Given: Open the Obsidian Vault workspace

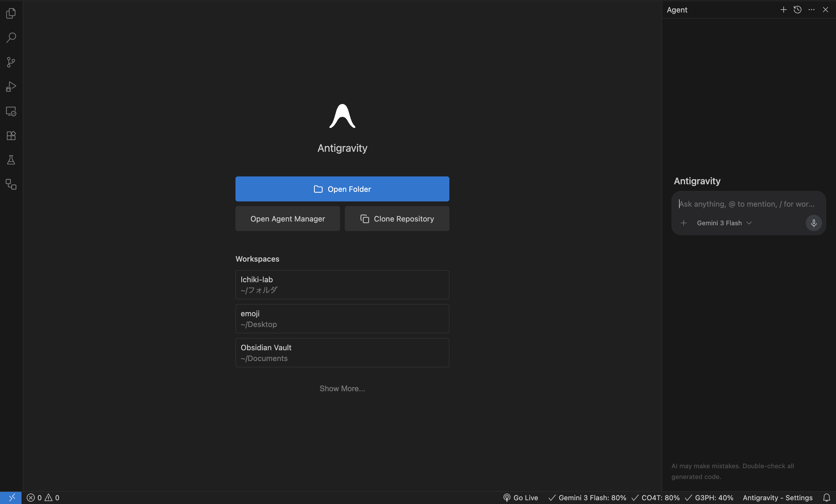Looking at the screenshot, I should [x=342, y=352].
